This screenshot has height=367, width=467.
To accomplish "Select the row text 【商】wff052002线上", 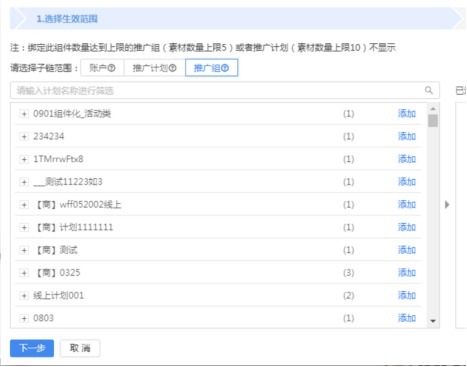I will click(78, 205).
